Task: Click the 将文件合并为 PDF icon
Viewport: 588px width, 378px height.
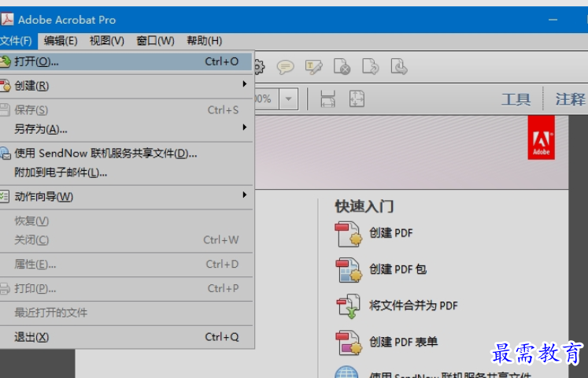Action: click(349, 306)
